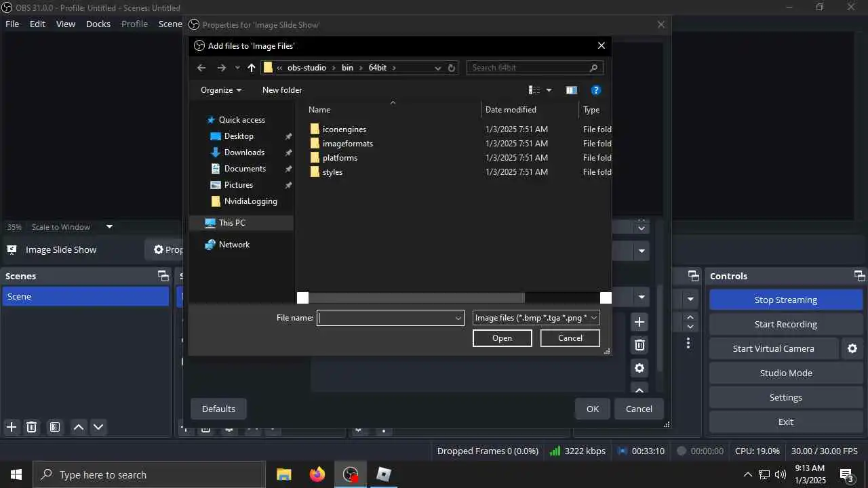The image size is (868, 488).
Task: Click Start Recording
Action: point(786,324)
